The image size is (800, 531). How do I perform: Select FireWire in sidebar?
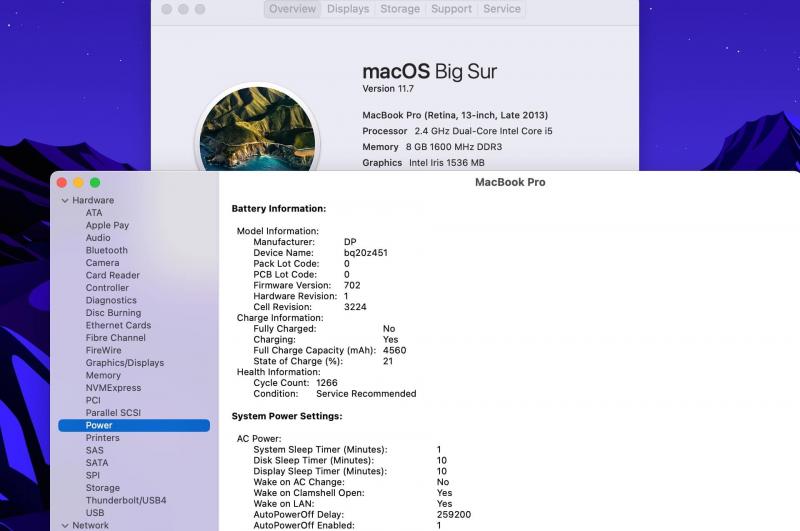point(104,350)
